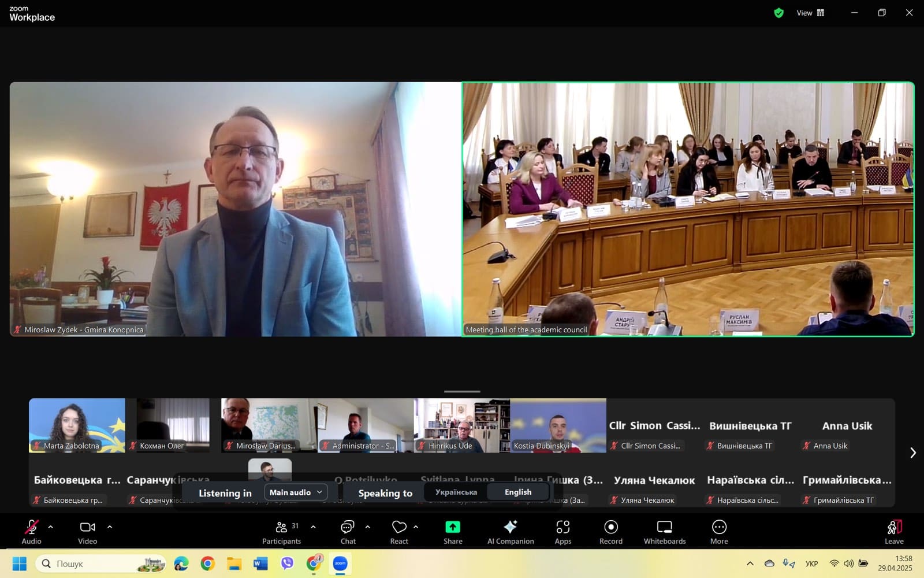Screen dimensions: 924x578
Task: Click the Нараївська сільс... participant tile
Action: pos(750,480)
